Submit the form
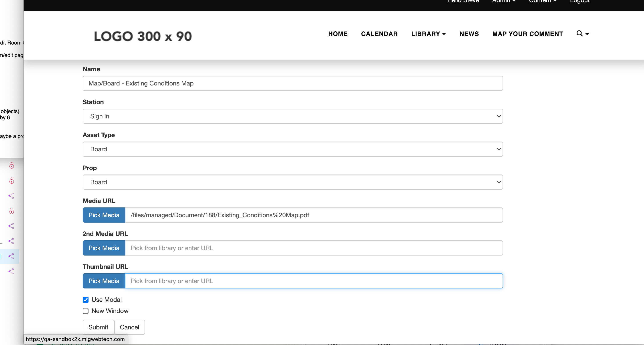Image resolution: width=644 pixels, height=345 pixels. [98, 327]
